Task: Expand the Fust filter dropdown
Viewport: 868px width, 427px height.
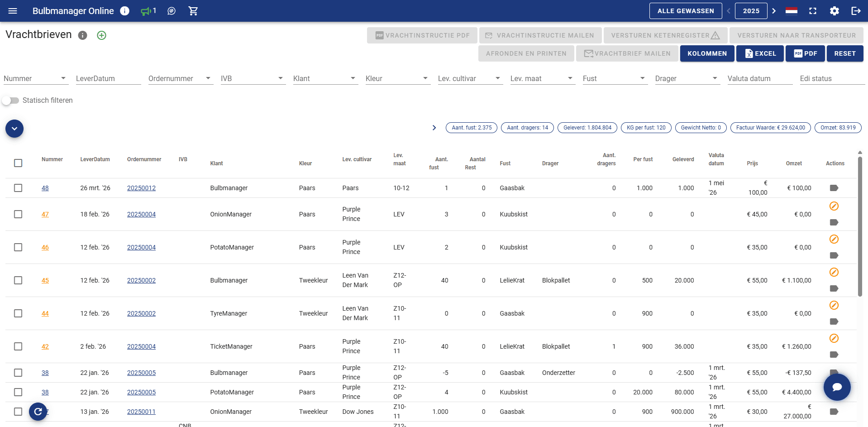Action: [x=615, y=78]
